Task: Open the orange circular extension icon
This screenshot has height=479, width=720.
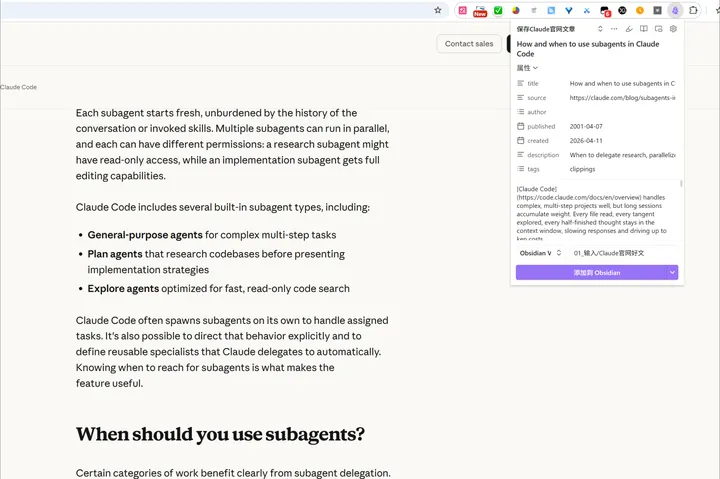Action: [640, 10]
